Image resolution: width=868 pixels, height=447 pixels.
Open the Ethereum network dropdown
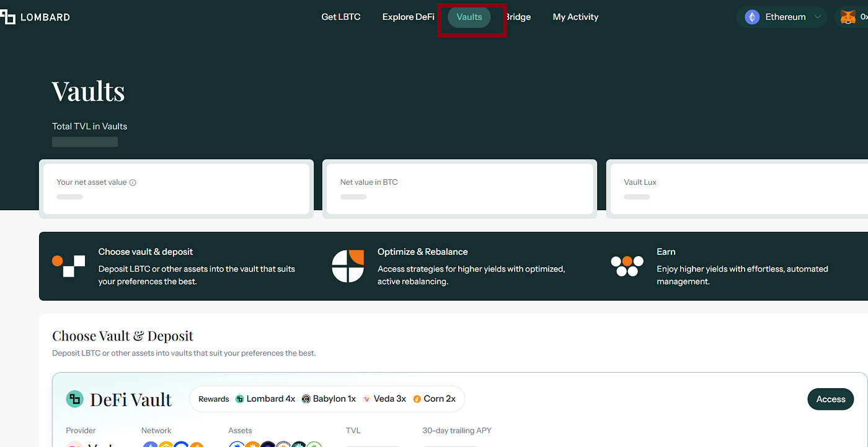(782, 17)
